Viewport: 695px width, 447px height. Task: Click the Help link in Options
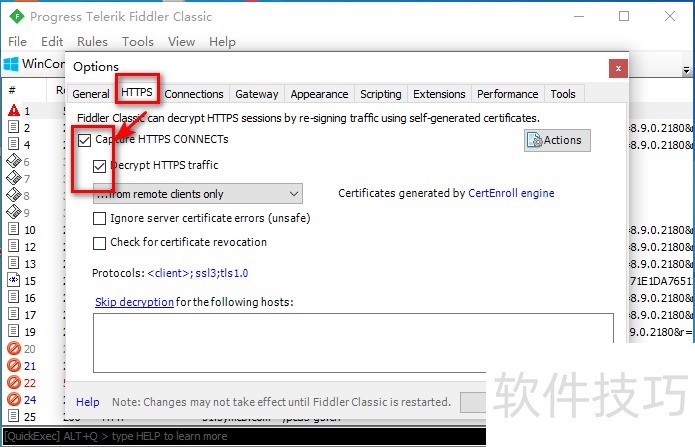87,402
